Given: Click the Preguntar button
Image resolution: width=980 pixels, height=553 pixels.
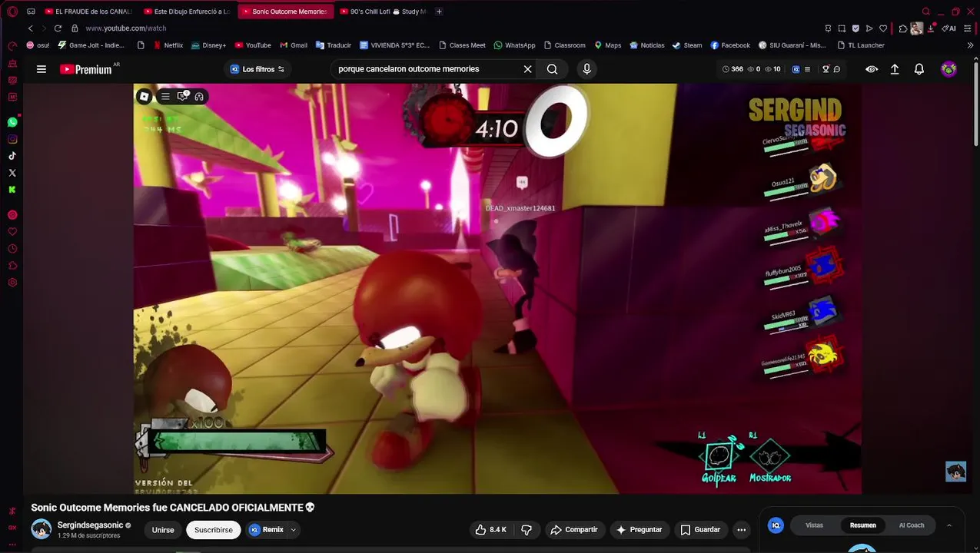Looking at the screenshot, I should tap(639, 530).
